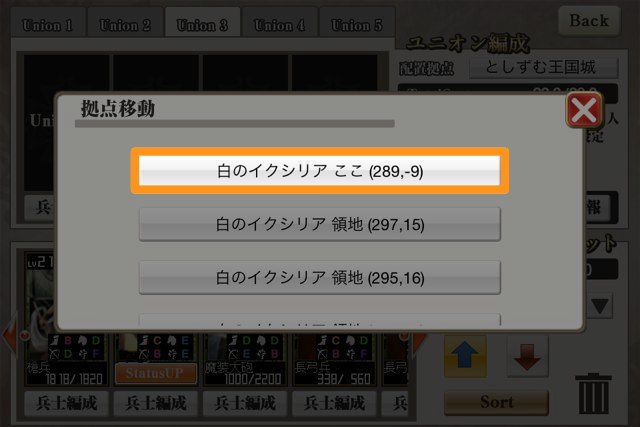The height and width of the screenshot is (427, 640).
Task: Switch to the Union 1 tab
Action: (x=48, y=25)
